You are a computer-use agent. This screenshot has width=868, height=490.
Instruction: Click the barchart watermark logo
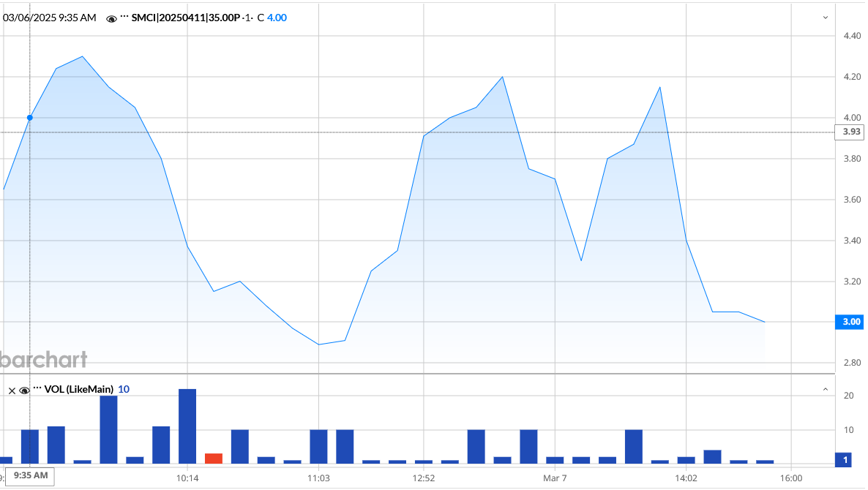pyautogui.click(x=44, y=359)
